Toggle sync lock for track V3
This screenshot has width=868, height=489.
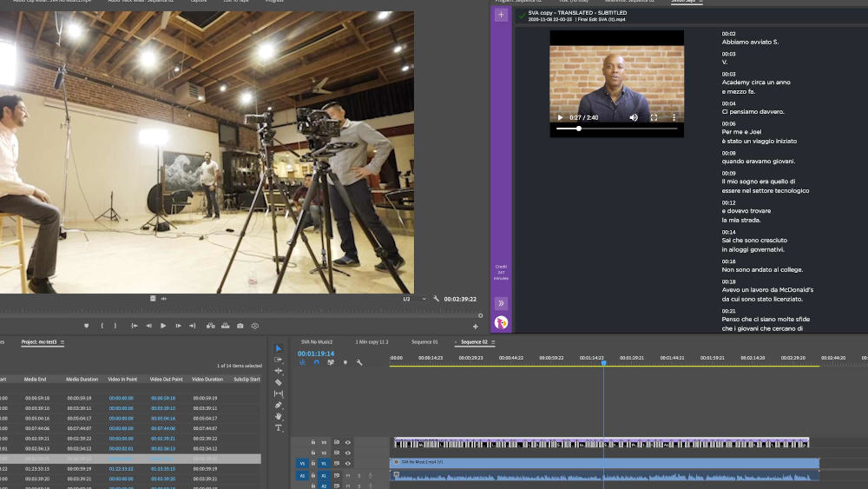[x=336, y=442]
